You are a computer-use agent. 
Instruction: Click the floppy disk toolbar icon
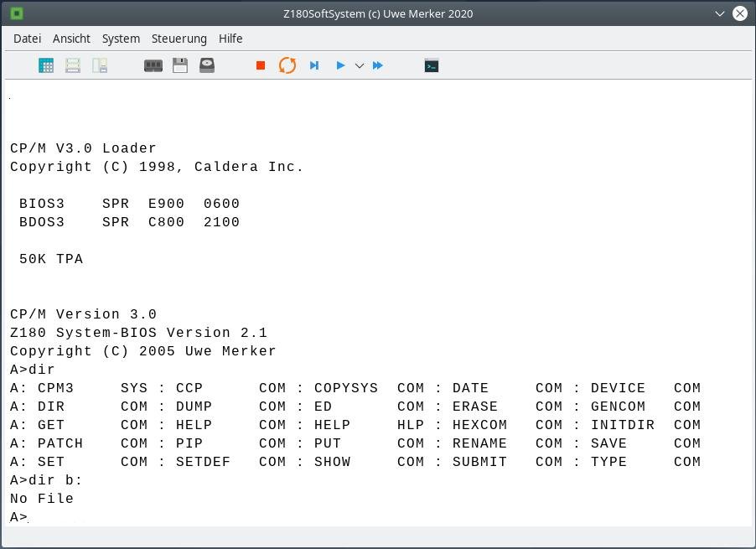click(180, 65)
